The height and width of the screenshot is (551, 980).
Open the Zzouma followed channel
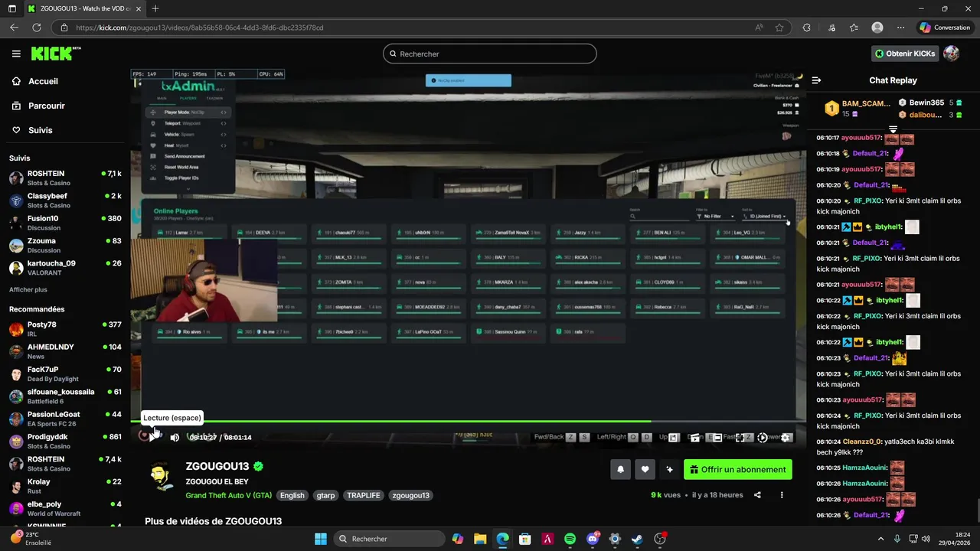click(x=65, y=245)
